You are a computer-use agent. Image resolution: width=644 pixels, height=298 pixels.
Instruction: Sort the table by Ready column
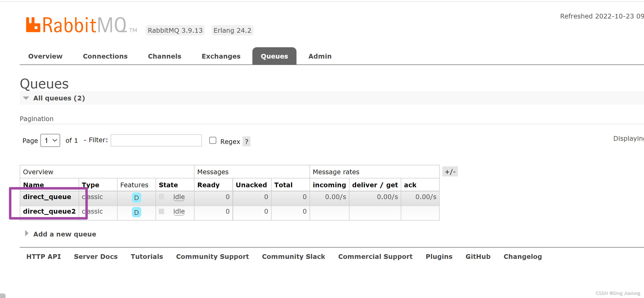pos(208,185)
